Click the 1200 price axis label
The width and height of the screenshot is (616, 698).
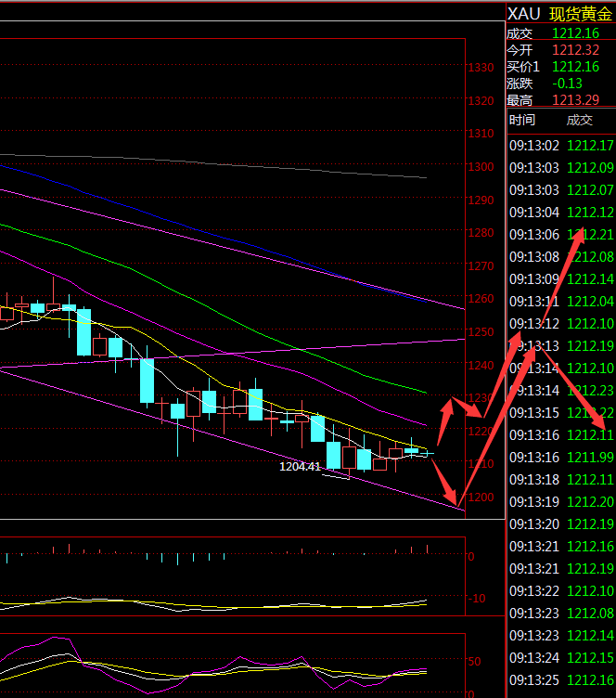481,498
